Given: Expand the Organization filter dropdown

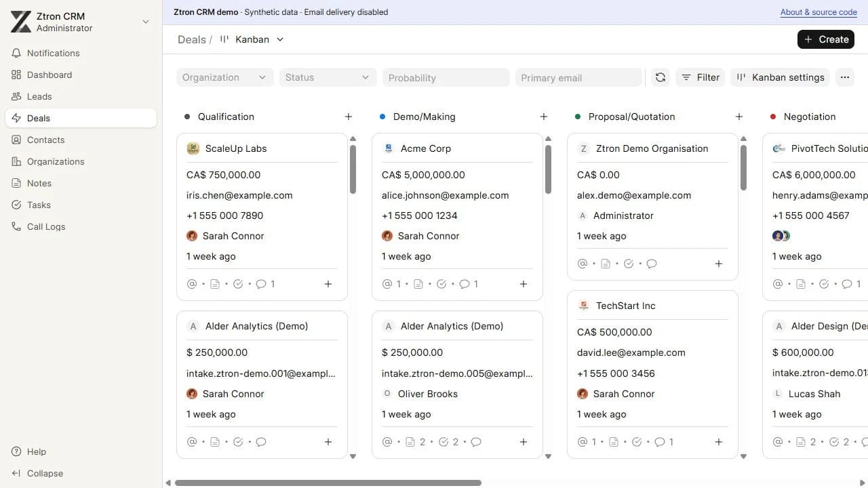Looking at the screenshot, I should click(225, 77).
